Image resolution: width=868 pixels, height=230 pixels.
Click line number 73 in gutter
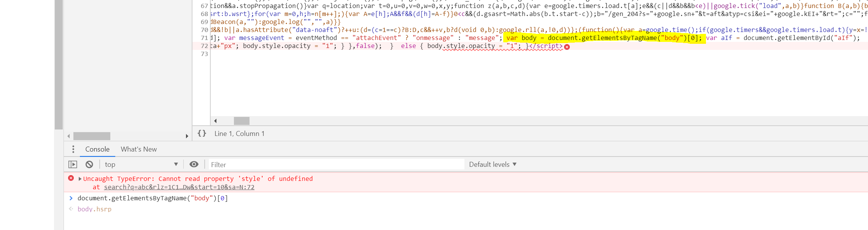pos(204,54)
